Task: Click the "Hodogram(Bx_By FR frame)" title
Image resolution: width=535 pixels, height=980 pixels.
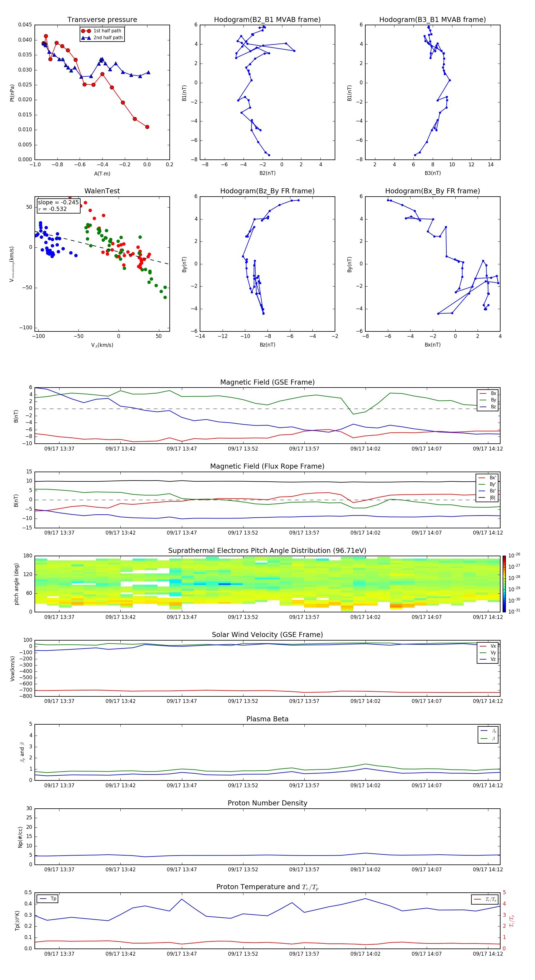Action: (432, 191)
